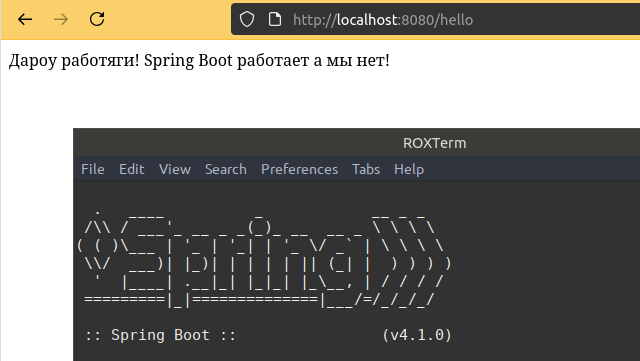Screen dimensions: 640x361
Task: Go back with the browser back arrow
Action: (x=25, y=19)
